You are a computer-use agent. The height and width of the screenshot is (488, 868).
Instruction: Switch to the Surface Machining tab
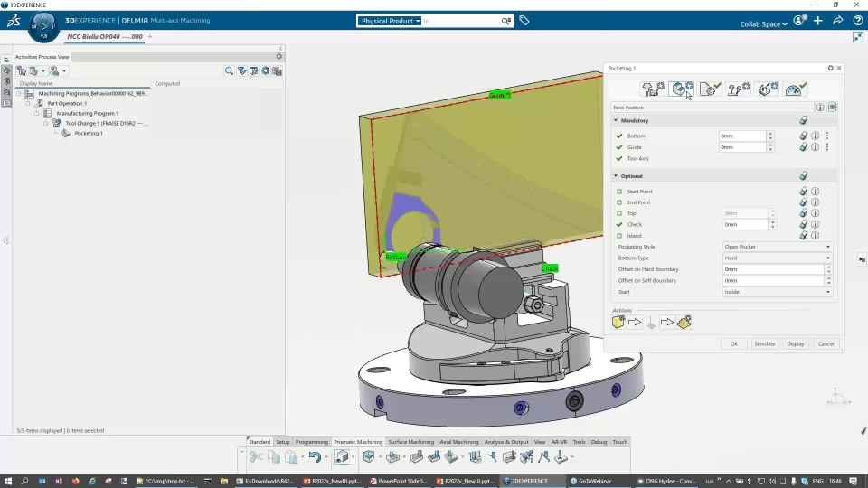pos(411,442)
